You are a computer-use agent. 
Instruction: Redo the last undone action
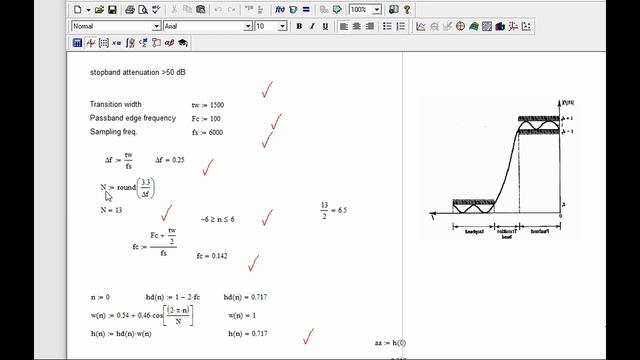[x=231, y=9]
